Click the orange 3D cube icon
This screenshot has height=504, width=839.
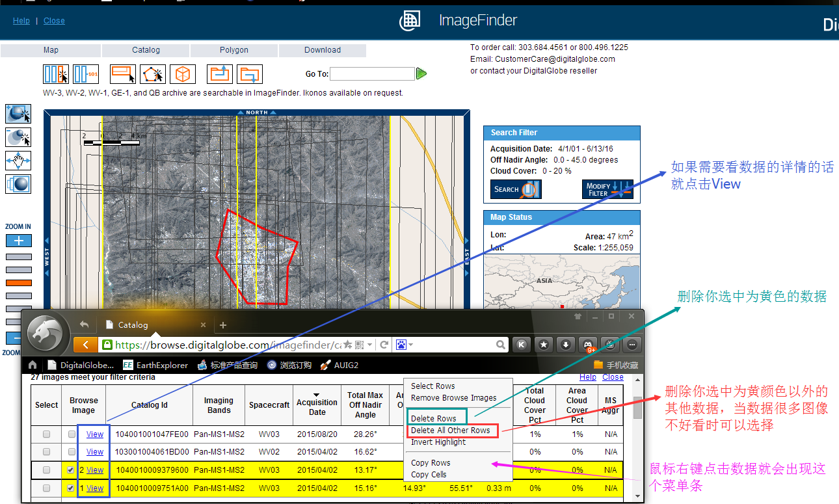(183, 74)
